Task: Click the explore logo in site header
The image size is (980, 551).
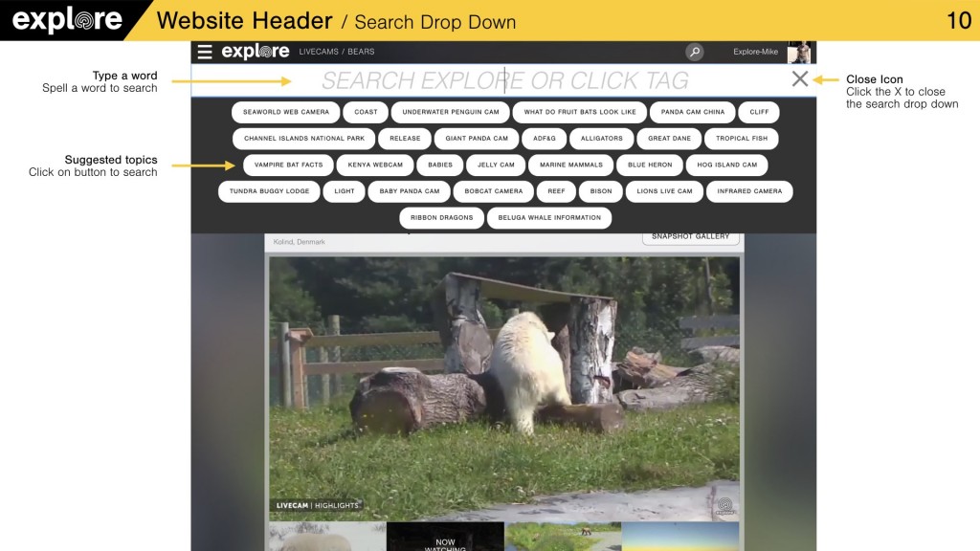Action: pyautogui.click(x=256, y=52)
